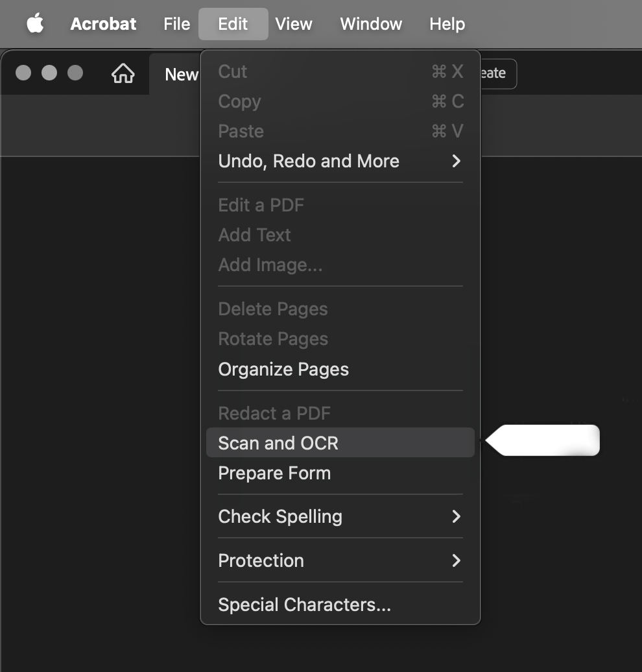642x672 pixels.
Task: Click the minimize window button
Action: click(49, 73)
